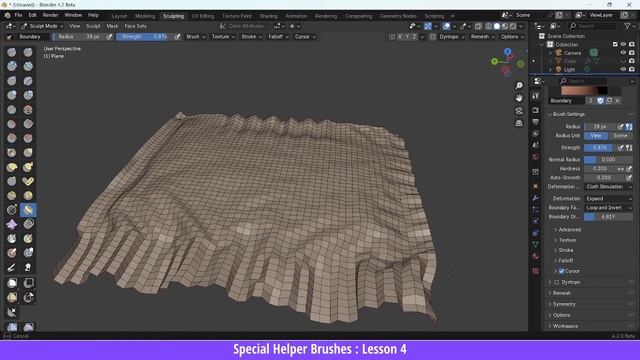Open the Texture dropdown in header
The image size is (640, 360).
click(223, 37)
